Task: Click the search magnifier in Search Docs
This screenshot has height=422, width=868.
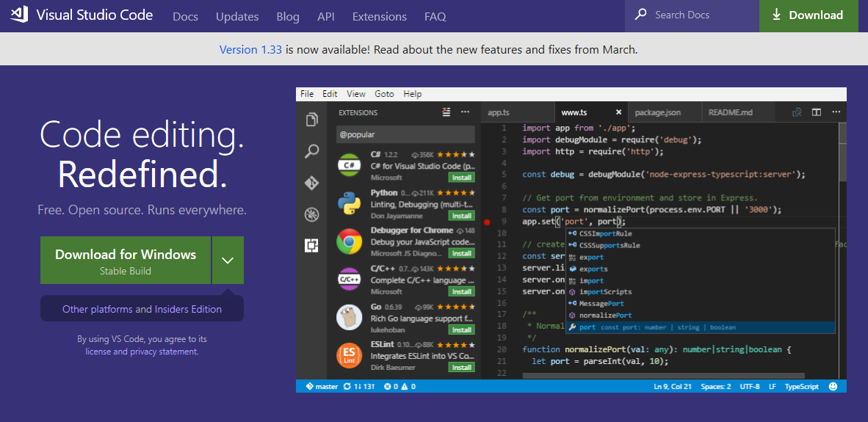Action: coord(640,15)
